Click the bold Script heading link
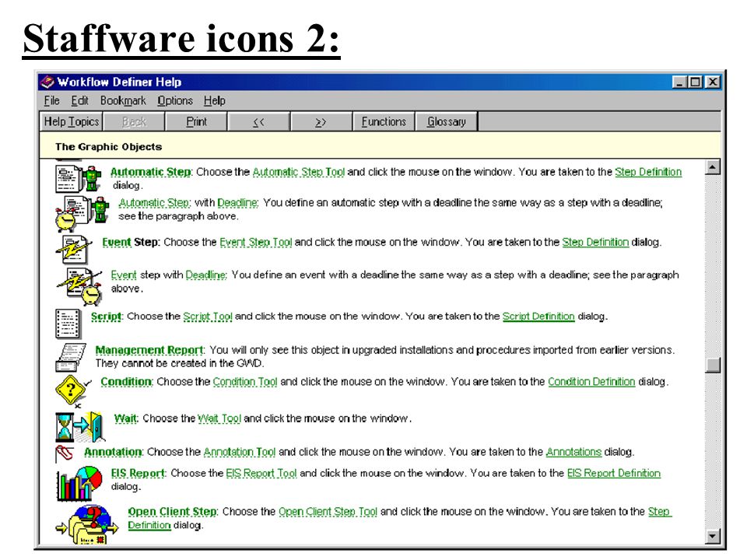Viewport: 747px width, 560px height. [x=107, y=317]
